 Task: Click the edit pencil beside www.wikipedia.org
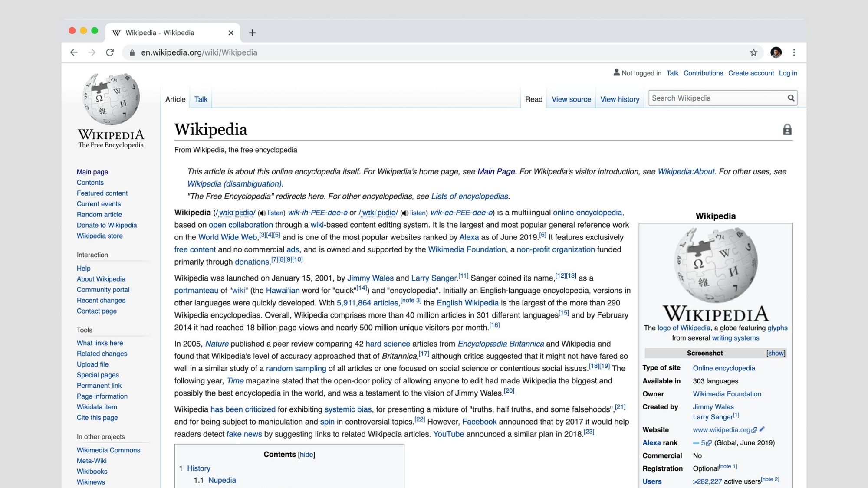tap(763, 430)
